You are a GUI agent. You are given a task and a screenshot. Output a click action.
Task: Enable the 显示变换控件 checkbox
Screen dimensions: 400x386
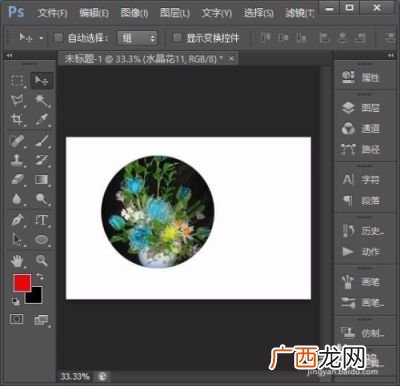177,38
